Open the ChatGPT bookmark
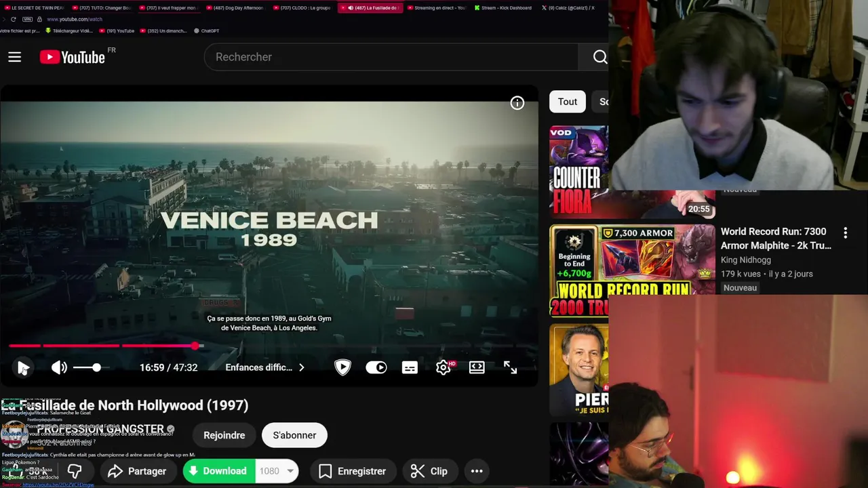868x488 pixels. click(x=206, y=30)
